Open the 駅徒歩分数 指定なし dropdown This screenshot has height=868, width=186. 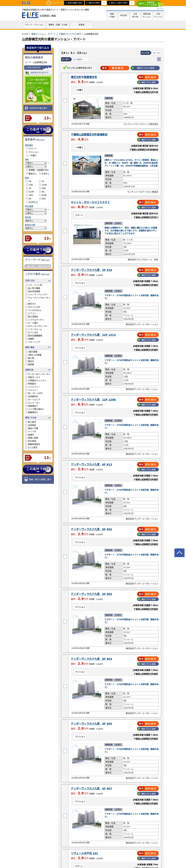(36, 228)
